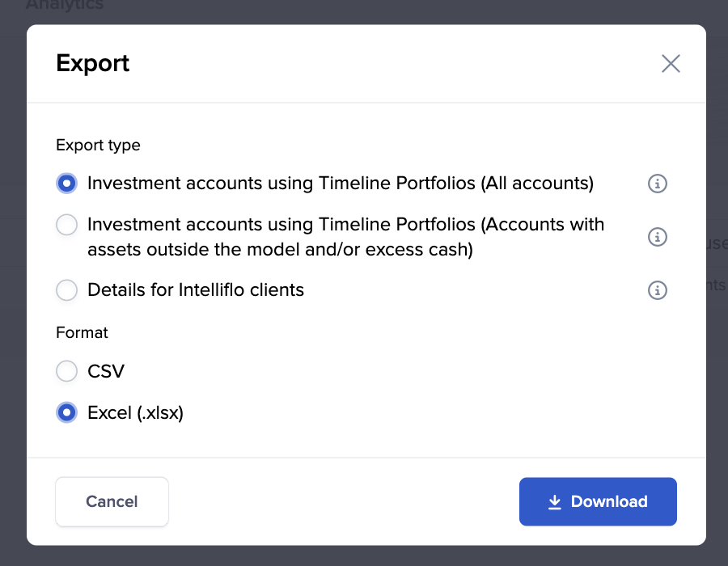This screenshot has height=566, width=728.
Task: Close the Export dialog with the X icon
Action: pos(671,64)
